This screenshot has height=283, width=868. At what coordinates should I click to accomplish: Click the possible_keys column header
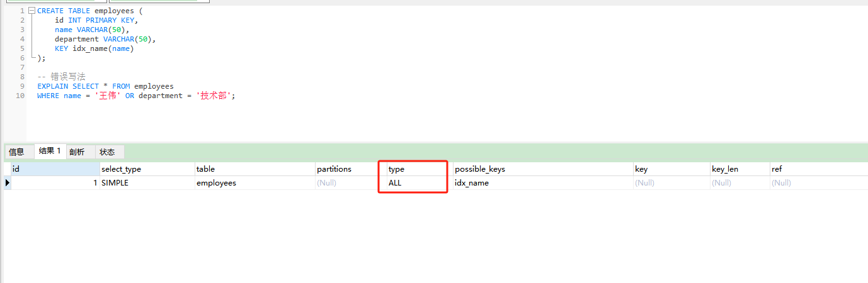[x=543, y=169]
